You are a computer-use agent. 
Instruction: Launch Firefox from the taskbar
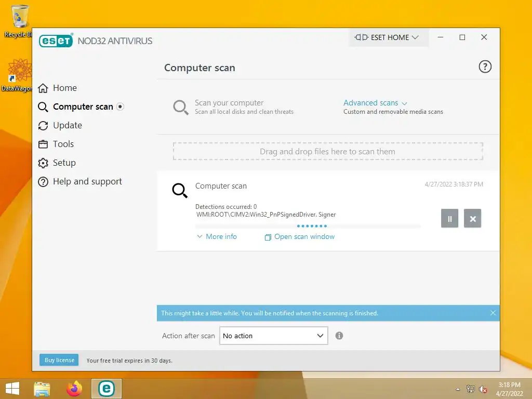click(x=74, y=389)
